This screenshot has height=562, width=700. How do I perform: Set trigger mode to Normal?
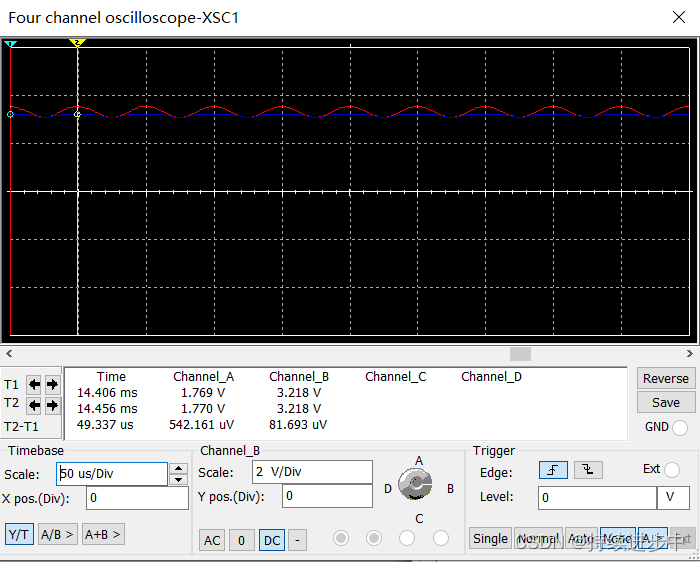click(538, 539)
